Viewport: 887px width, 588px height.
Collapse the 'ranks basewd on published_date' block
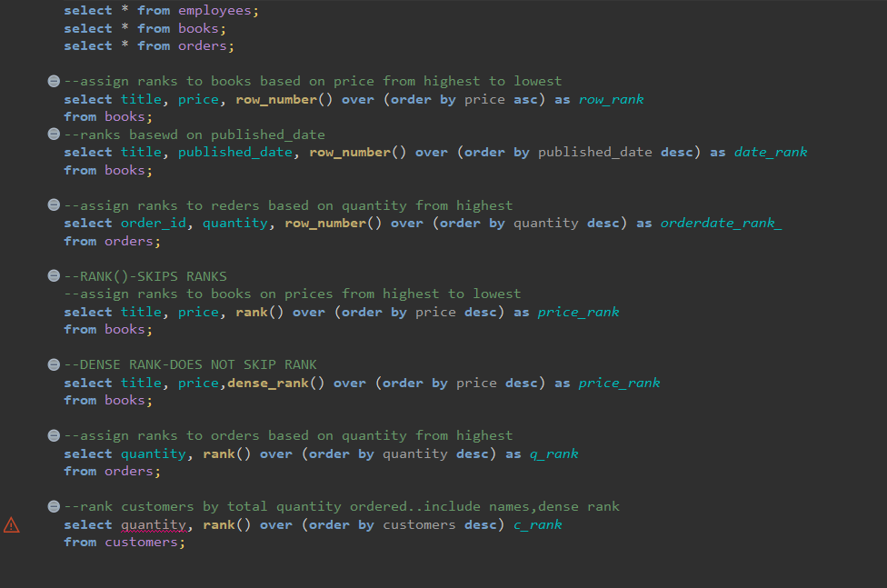point(54,135)
